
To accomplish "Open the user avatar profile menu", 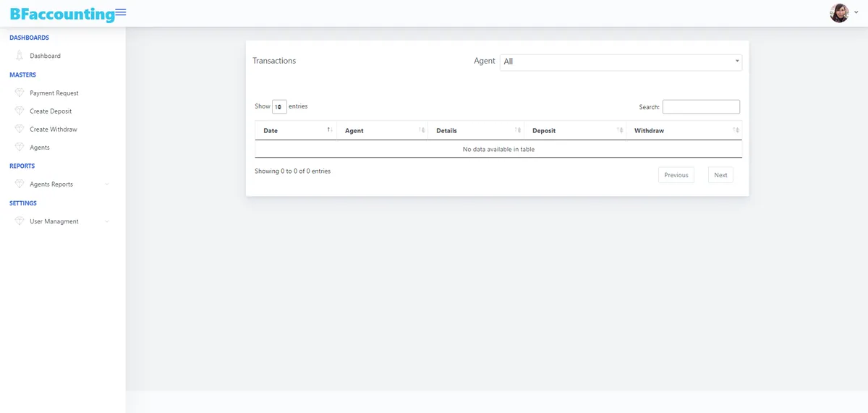I will point(839,13).
